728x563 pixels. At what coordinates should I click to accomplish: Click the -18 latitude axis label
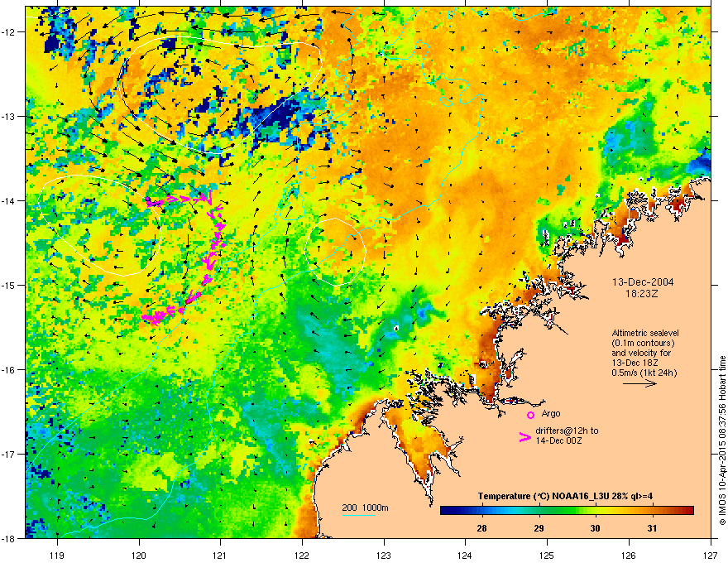tap(8, 538)
